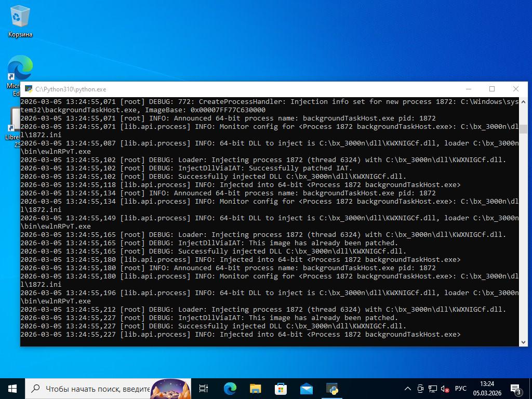532x399 pixels.
Task: Switch to the Python taskbar app
Action: [x=332, y=388]
